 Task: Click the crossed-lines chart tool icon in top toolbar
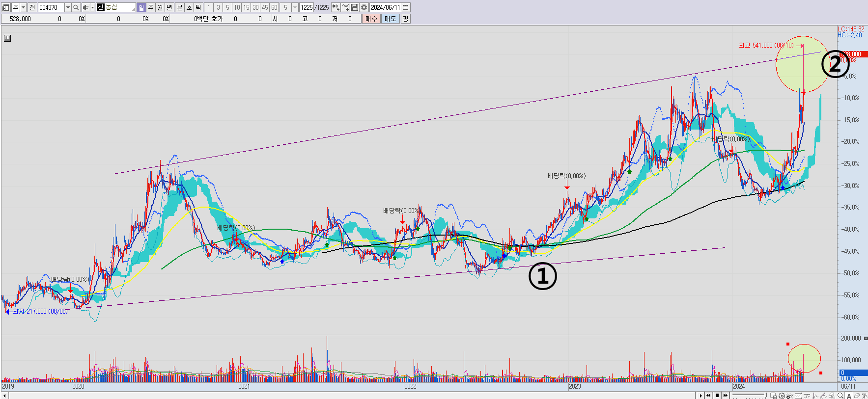pyautogui.click(x=345, y=7)
